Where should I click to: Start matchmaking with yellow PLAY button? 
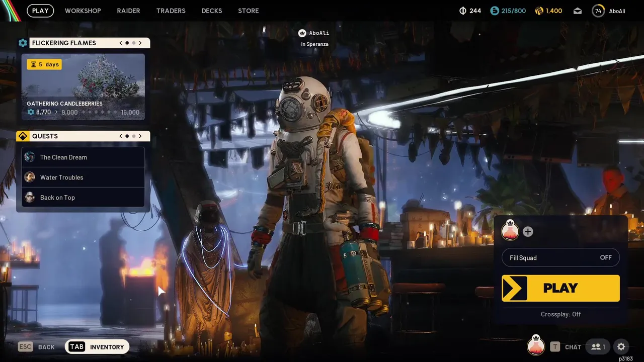click(560, 288)
